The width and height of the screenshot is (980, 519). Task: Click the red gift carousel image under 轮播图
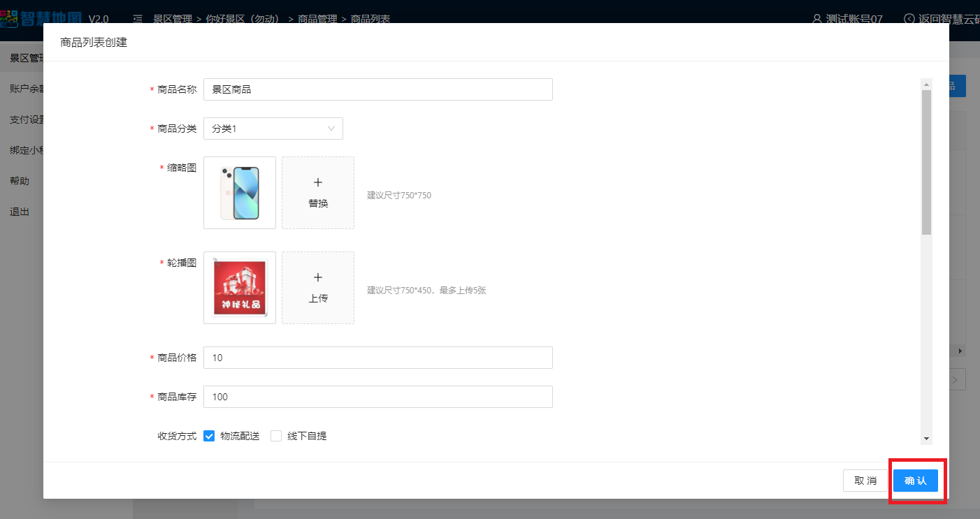(240, 288)
